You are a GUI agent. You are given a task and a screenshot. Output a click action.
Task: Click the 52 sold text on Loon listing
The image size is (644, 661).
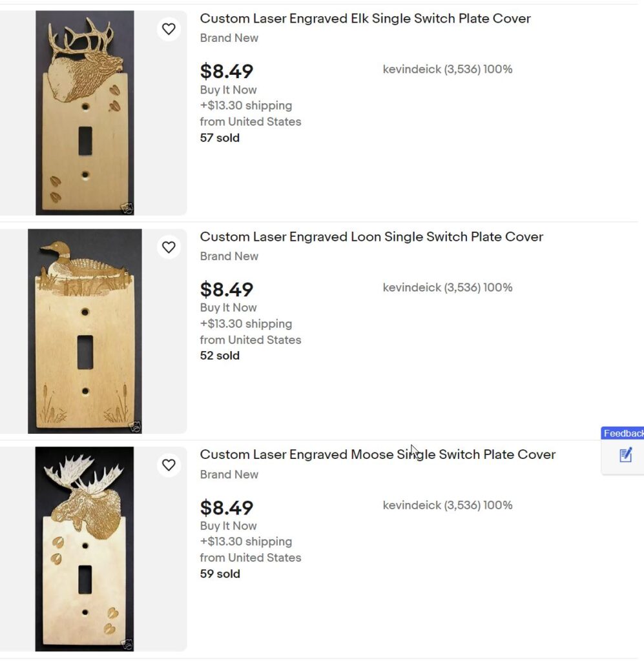[x=220, y=356]
